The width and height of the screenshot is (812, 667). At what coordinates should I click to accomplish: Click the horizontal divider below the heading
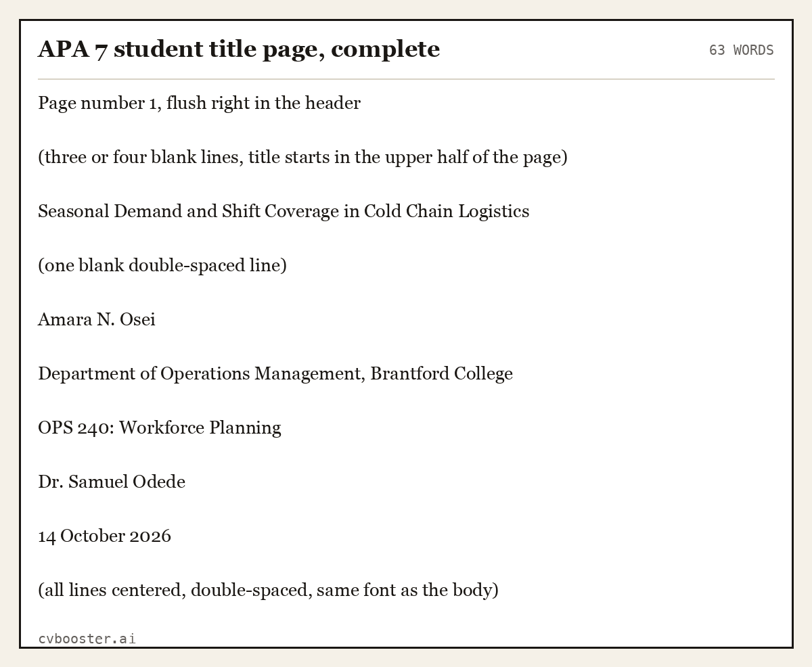[x=406, y=79]
